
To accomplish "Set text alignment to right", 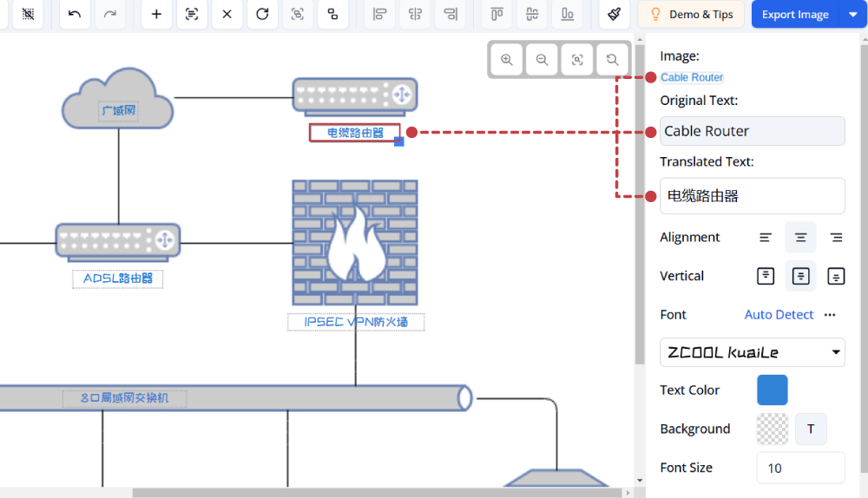I will [836, 238].
